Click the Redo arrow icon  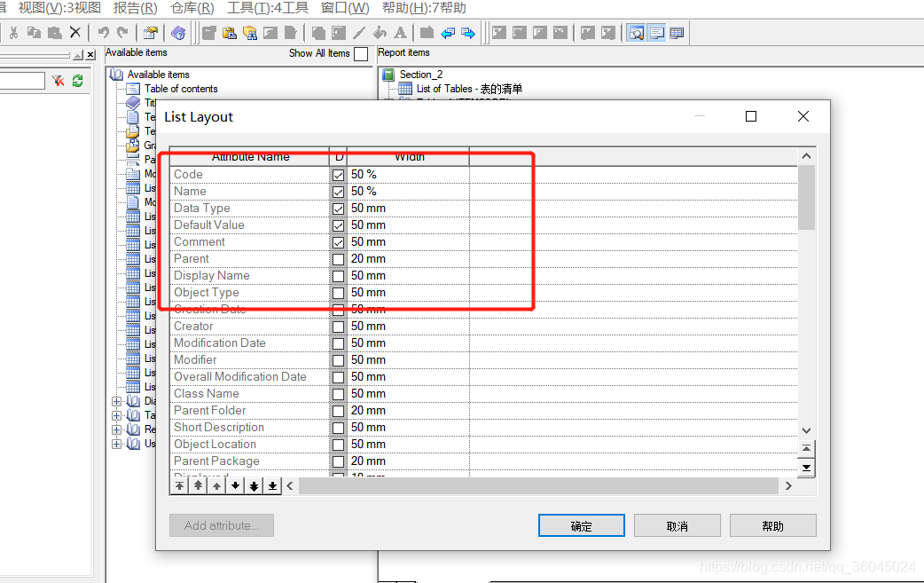(122, 33)
